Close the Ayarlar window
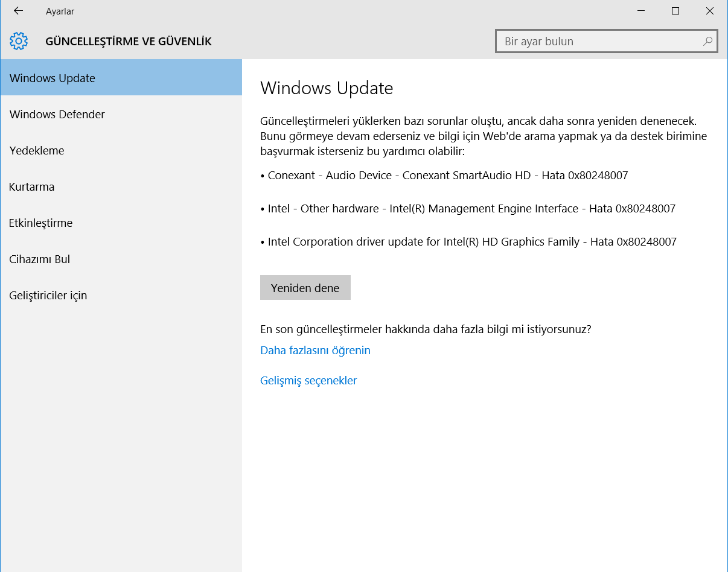 pos(710,11)
